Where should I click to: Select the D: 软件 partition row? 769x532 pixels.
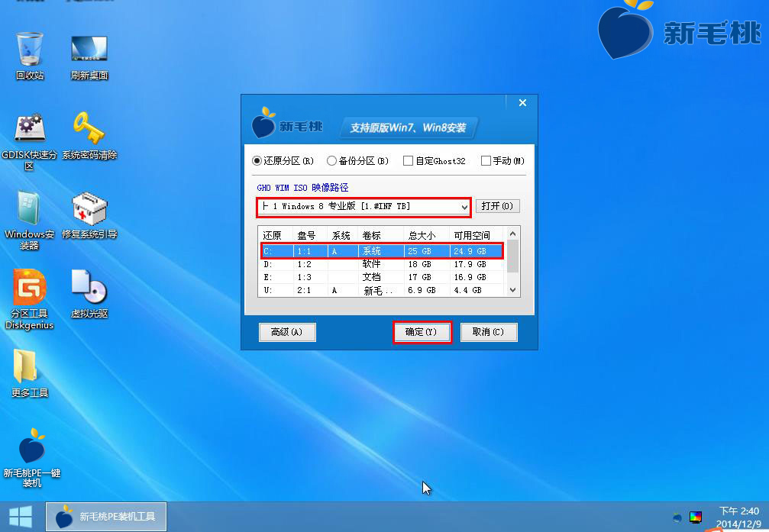point(382,264)
